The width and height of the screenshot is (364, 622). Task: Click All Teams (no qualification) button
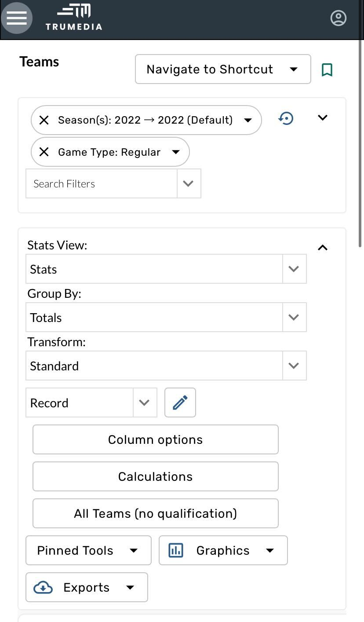[155, 513]
